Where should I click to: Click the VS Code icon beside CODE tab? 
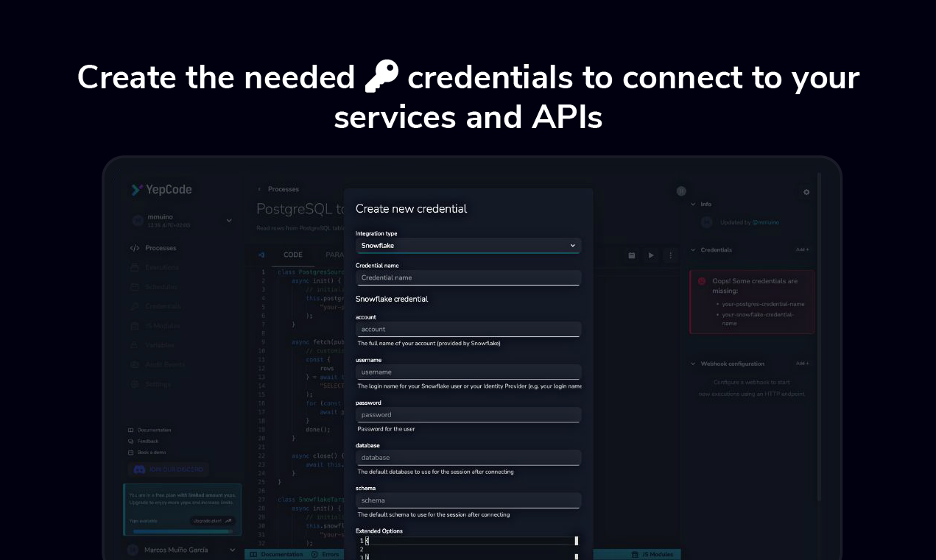click(261, 255)
